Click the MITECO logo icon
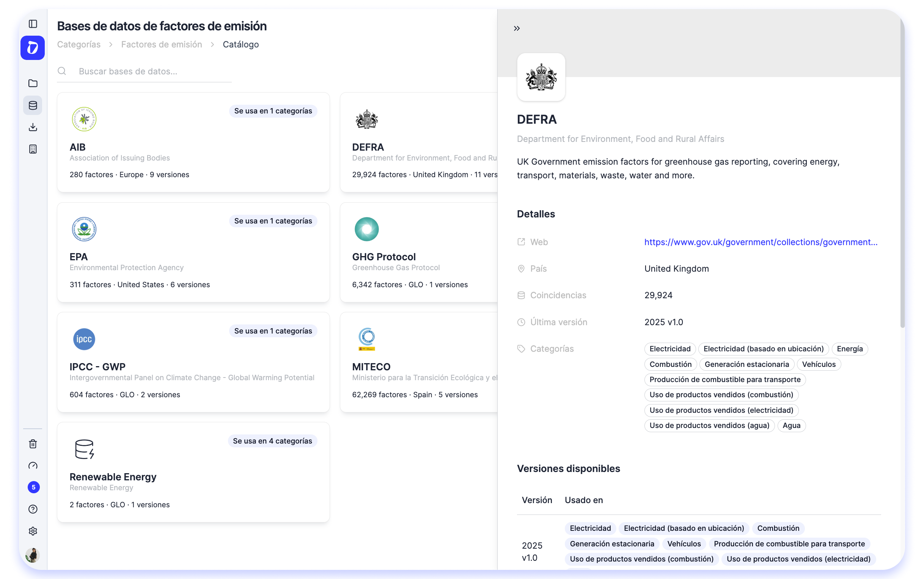 pos(367,339)
